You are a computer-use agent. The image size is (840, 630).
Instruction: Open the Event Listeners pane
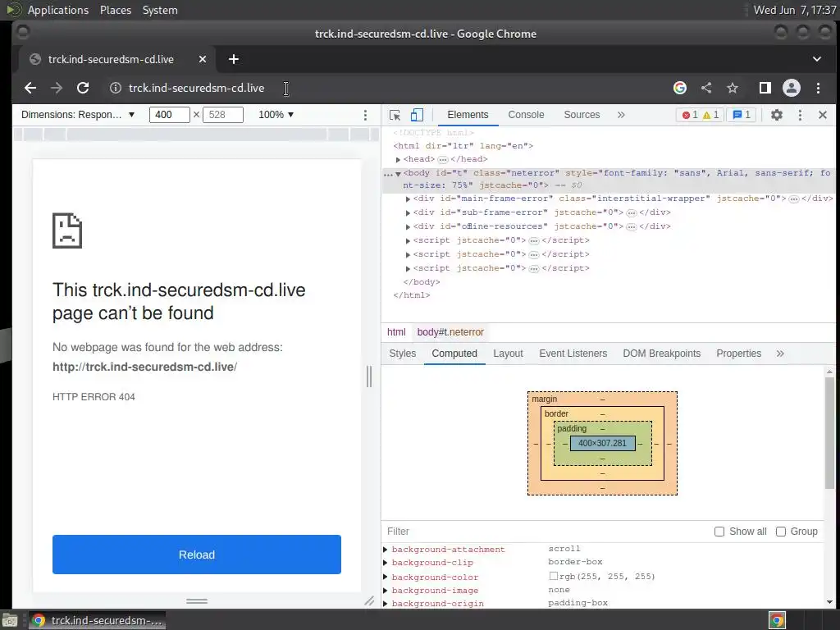(x=573, y=354)
